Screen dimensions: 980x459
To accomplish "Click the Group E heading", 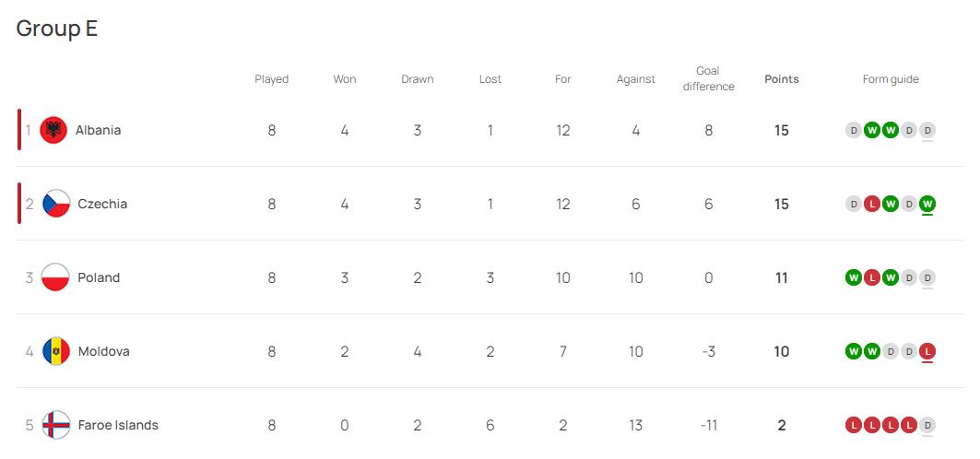I will click(x=57, y=29).
